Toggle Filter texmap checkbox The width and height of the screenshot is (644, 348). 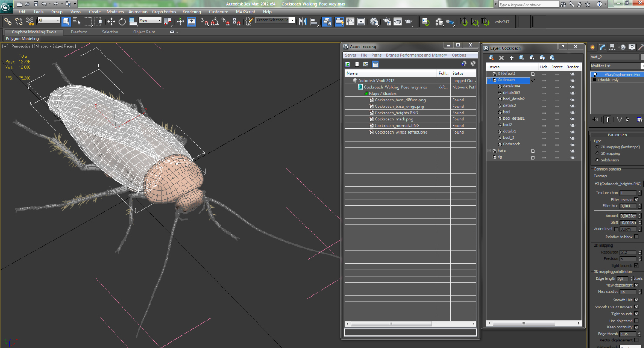636,200
